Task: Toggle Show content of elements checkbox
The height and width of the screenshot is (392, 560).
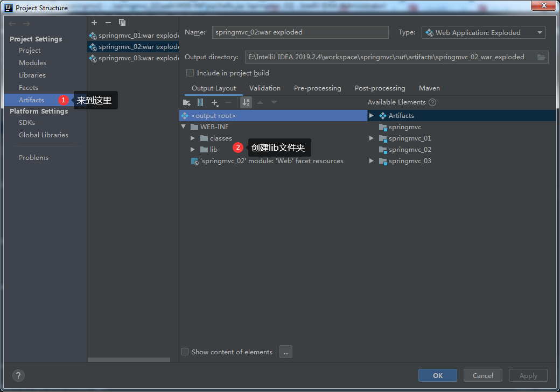Action: point(185,352)
